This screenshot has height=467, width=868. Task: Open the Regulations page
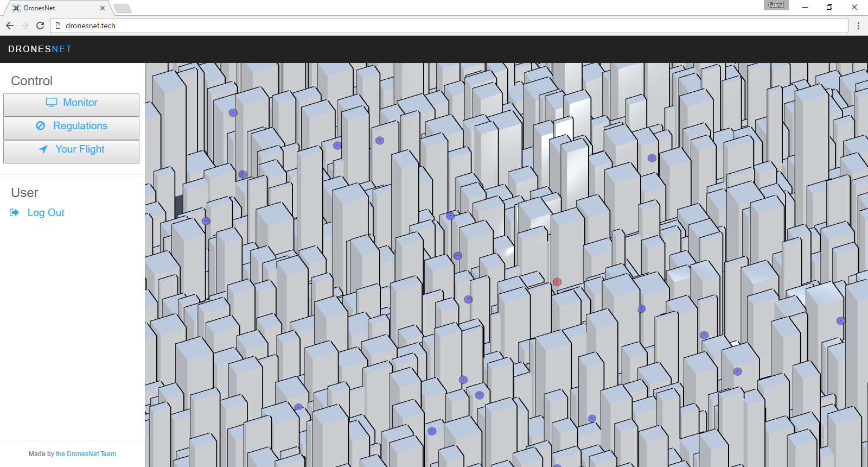click(71, 128)
